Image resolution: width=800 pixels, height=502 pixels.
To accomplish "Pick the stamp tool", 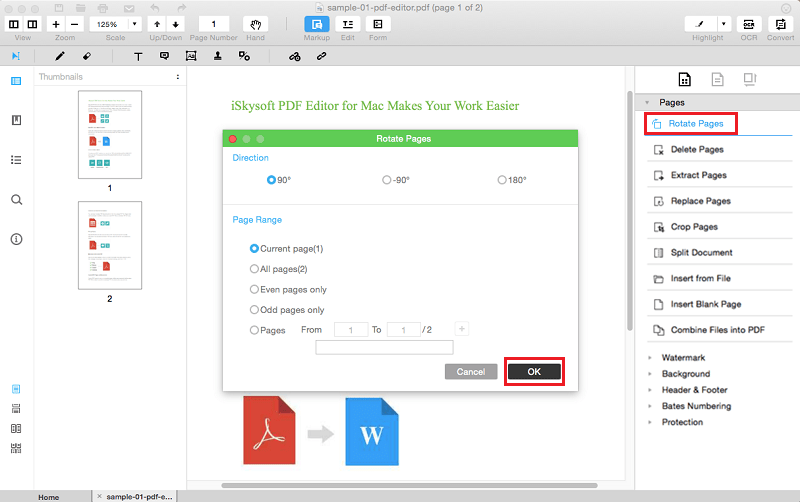I will [x=218, y=56].
